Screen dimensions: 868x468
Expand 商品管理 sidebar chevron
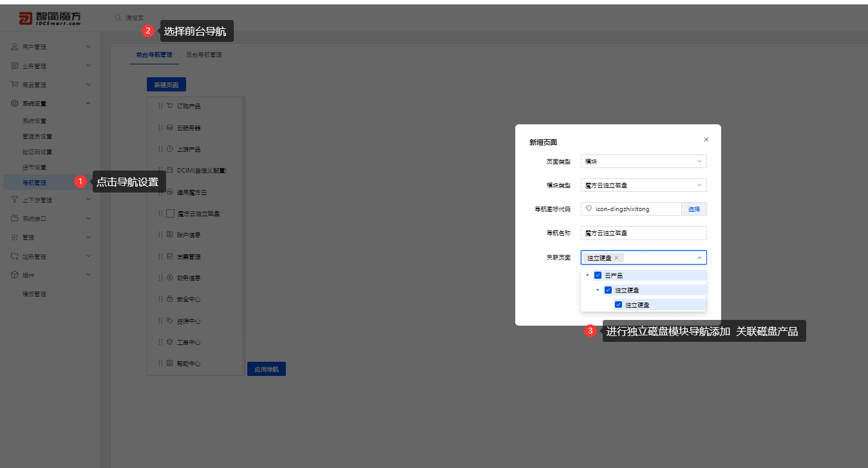point(88,84)
